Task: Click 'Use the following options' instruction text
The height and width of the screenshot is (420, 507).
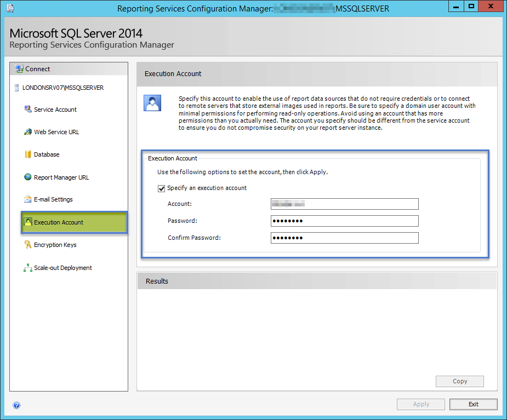Action: [x=242, y=172]
